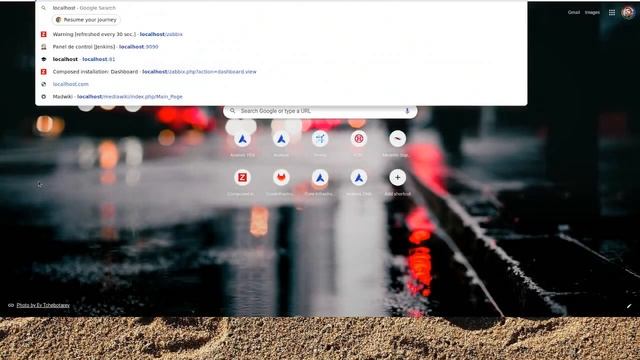The image size is (640, 360).
Task: Click the Customize Chrome pencil icon
Action: point(629,306)
